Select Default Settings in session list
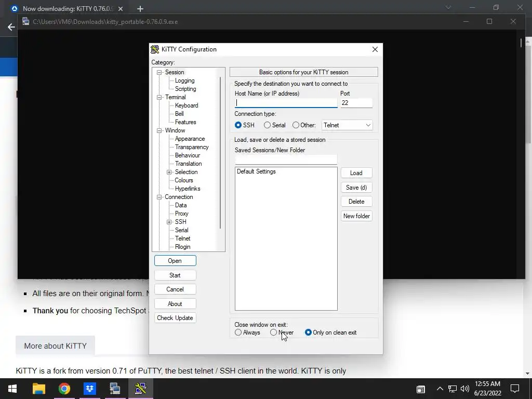The image size is (532, 399). [x=256, y=171]
